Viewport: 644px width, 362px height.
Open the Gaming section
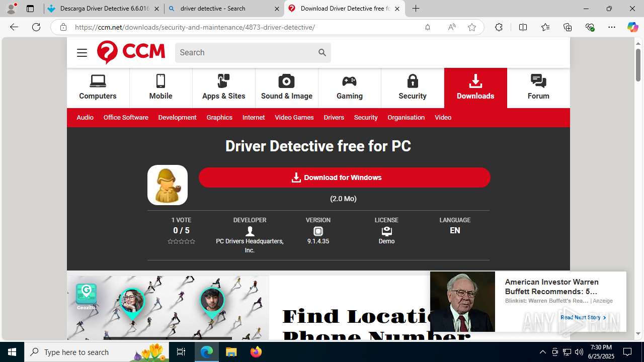tap(349, 87)
